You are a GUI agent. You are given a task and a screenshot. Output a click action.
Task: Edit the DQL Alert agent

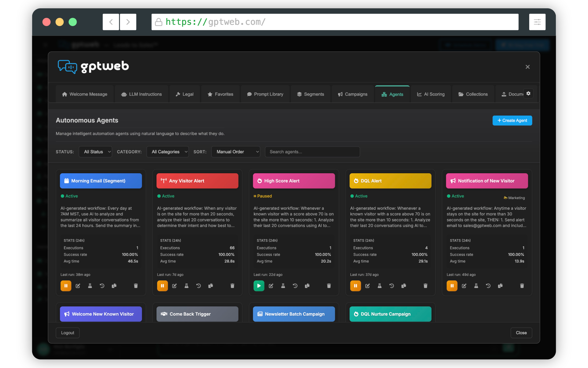point(367,286)
